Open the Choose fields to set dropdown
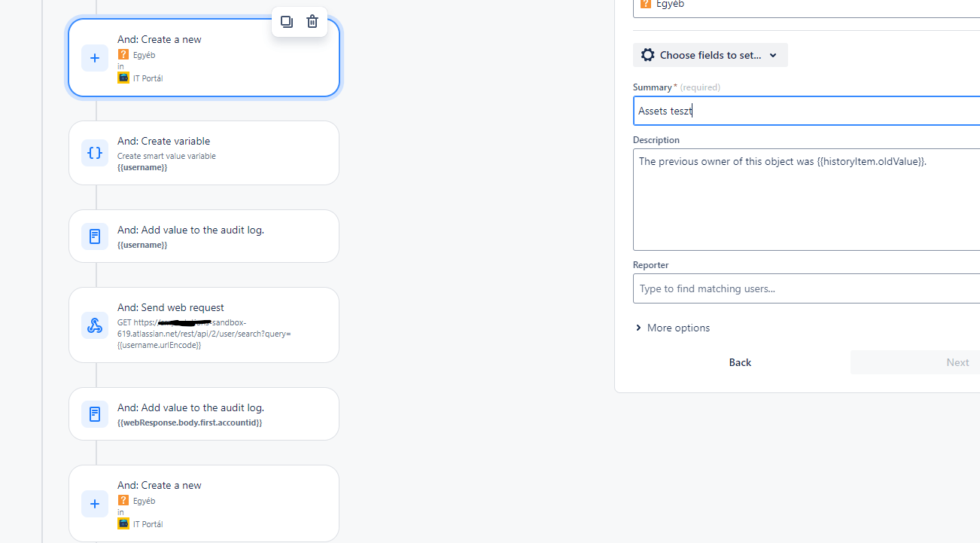 click(709, 54)
